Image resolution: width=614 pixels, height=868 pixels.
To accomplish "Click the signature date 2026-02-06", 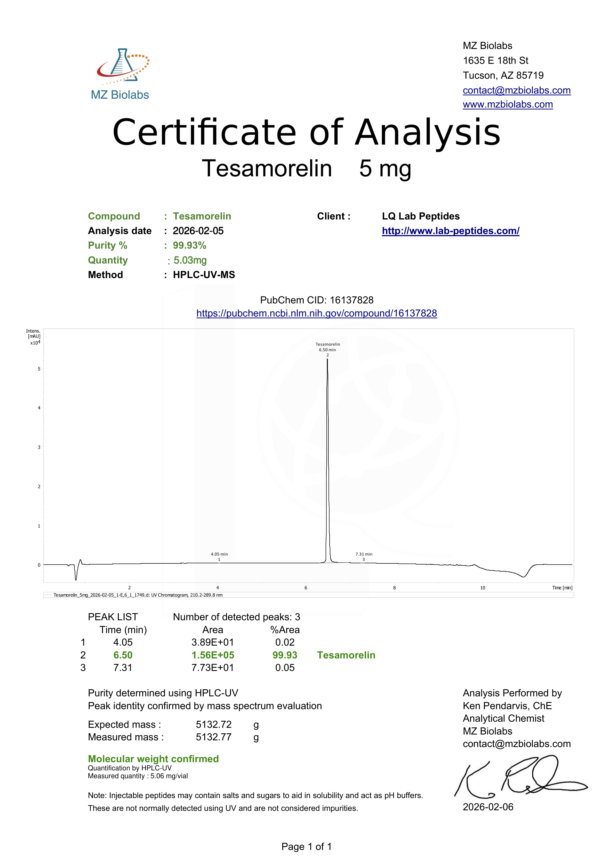I will (488, 807).
